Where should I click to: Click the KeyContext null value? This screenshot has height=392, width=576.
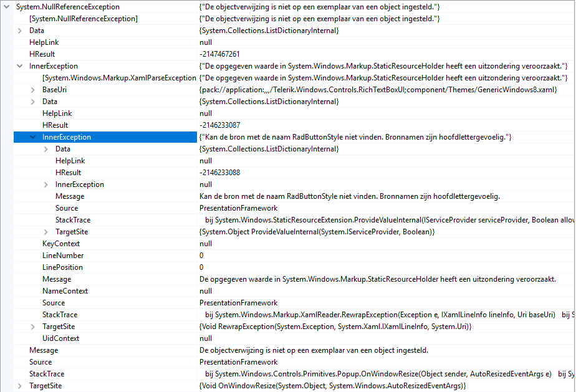click(x=206, y=244)
